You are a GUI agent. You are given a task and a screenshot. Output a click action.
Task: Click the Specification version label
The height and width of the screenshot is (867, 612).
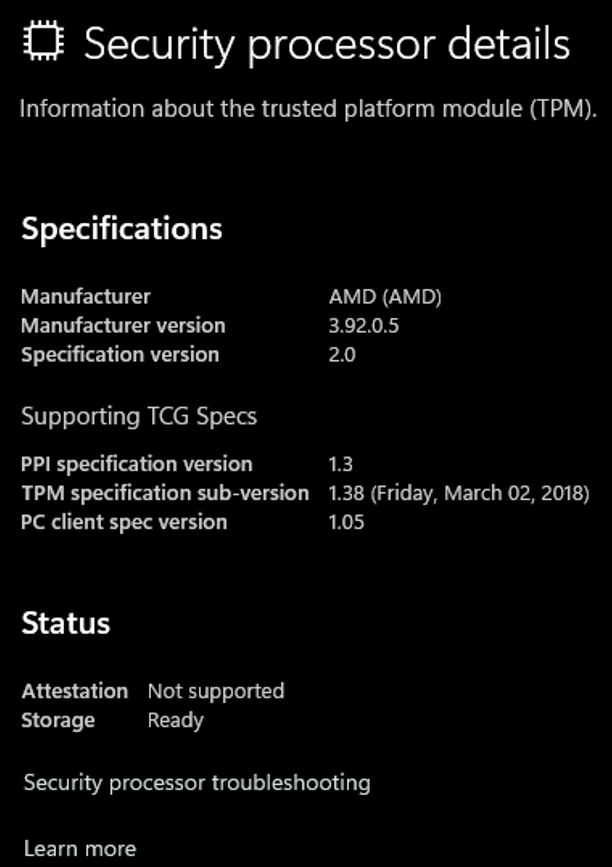click(x=120, y=354)
